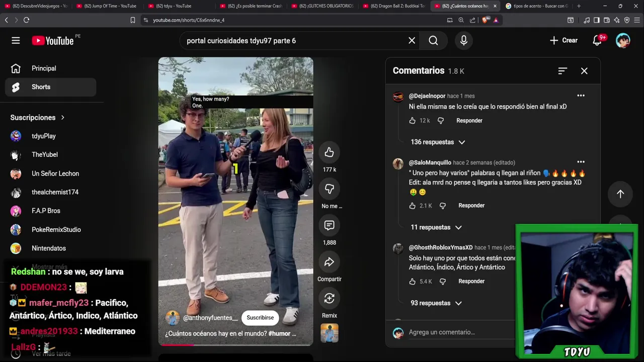The height and width of the screenshot is (362, 644).
Task: Go back in browser history
Action: [x=6, y=20]
